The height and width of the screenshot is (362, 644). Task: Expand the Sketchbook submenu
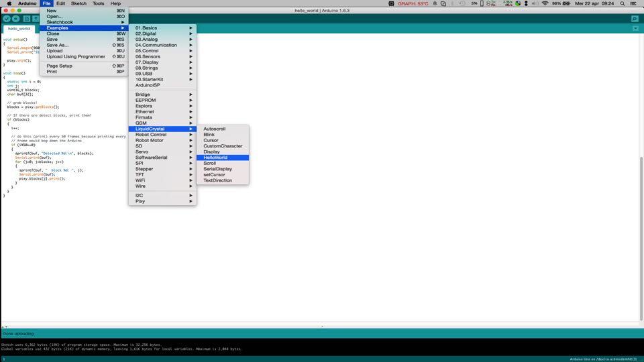(84, 22)
